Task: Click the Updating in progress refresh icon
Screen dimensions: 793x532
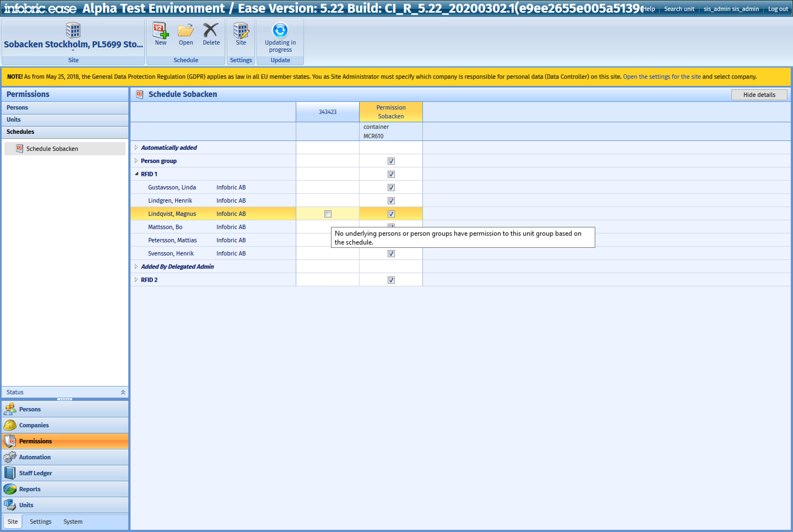Action: [280, 30]
